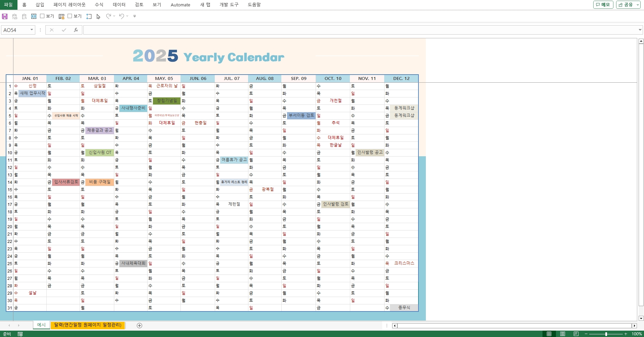Select the arrow pointer (select objects) tool
This screenshot has width=644, height=337.
98,16
